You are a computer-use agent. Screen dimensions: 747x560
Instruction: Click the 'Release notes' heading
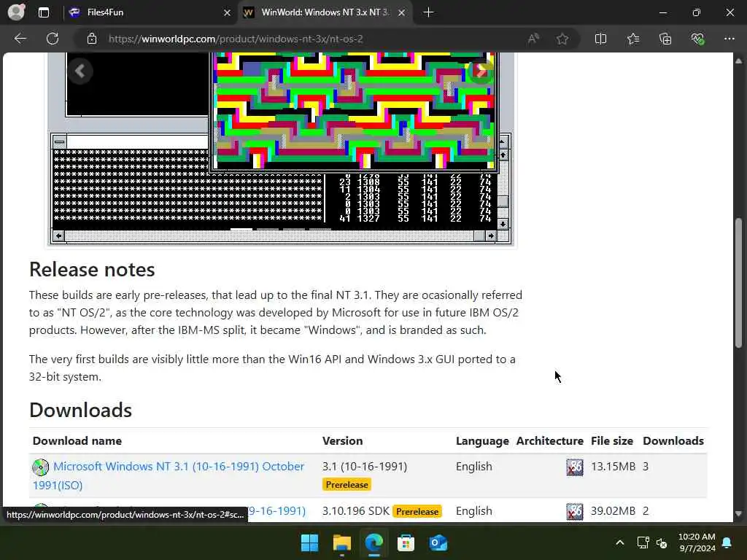coord(92,270)
